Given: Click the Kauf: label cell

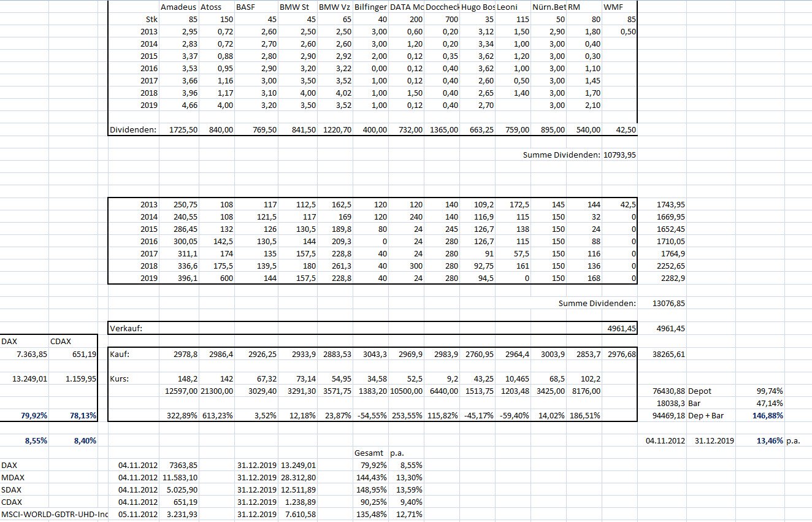Looking at the screenshot, I should point(119,354).
